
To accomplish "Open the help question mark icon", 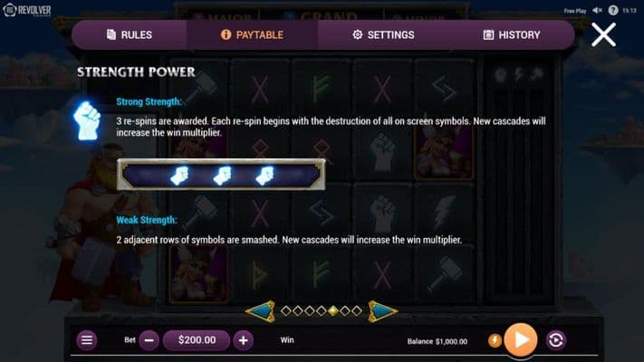I will 613,10.
